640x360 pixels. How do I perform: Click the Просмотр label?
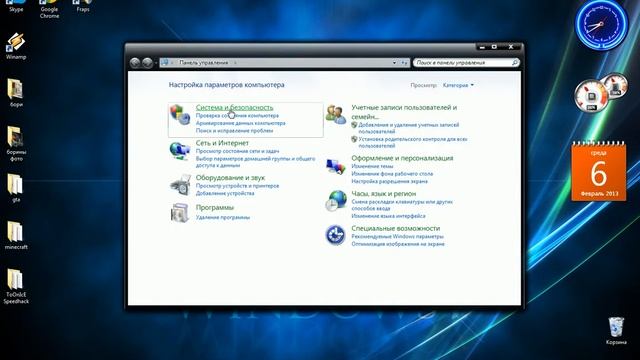click(424, 85)
